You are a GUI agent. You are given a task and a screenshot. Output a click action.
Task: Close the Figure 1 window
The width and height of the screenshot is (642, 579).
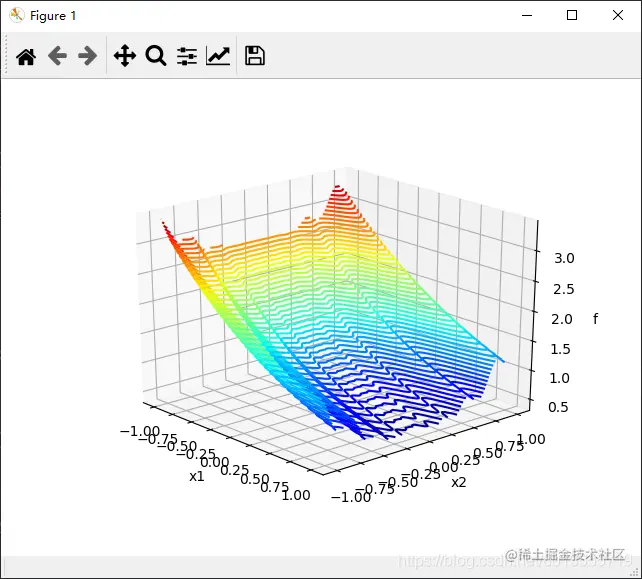[618, 16]
